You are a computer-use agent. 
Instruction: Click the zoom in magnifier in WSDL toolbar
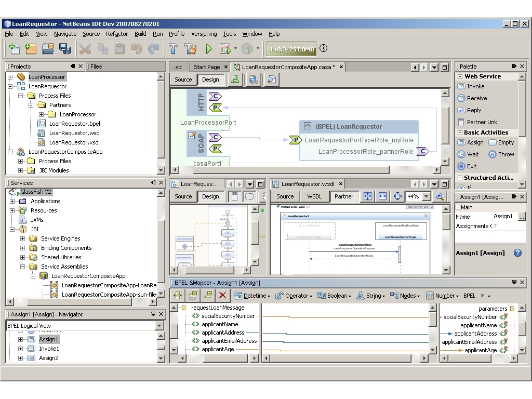pyautogui.click(x=440, y=196)
